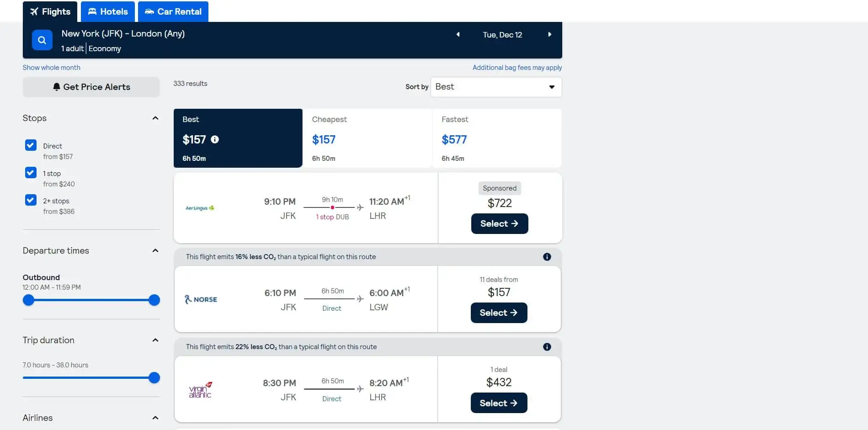Collapse the Stops filter section
868x430 pixels.
click(155, 118)
